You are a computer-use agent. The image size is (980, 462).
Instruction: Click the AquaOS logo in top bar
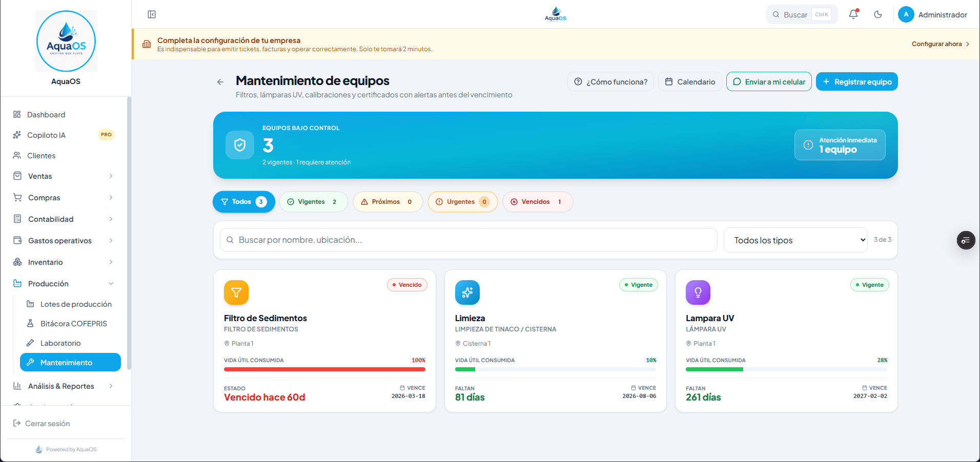(x=556, y=14)
